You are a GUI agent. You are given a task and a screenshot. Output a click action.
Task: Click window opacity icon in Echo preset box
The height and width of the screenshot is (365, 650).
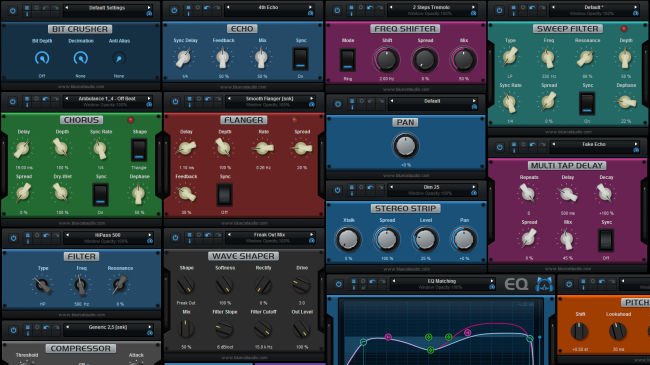point(310,13)
